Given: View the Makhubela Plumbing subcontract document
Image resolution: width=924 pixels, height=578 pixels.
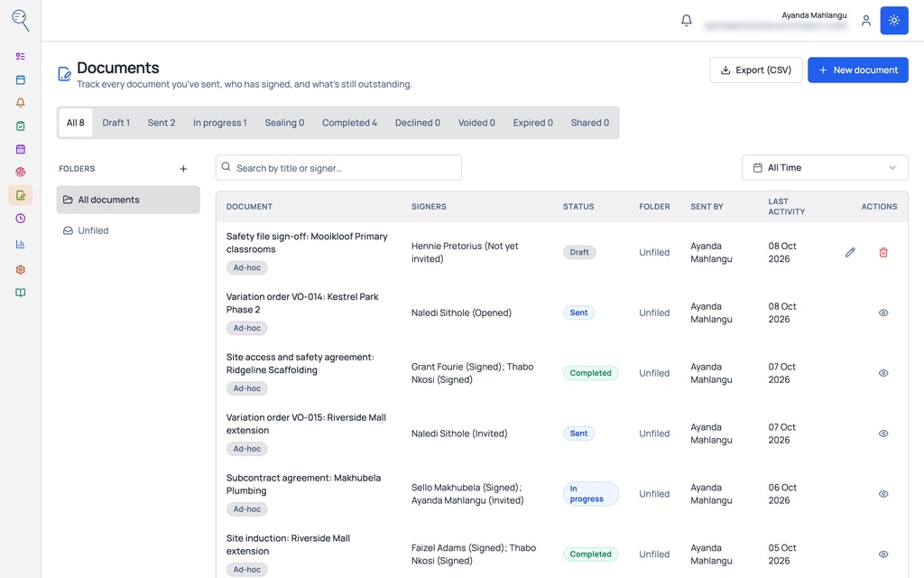Looking at the screenshot, I should tap(883, 494).
